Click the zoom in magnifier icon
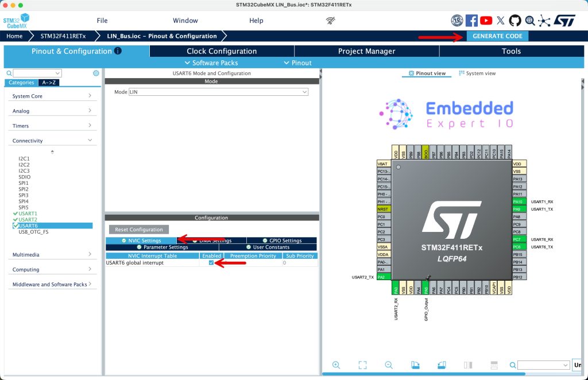Viewport: 588px width, 380px height. (336, 365)
